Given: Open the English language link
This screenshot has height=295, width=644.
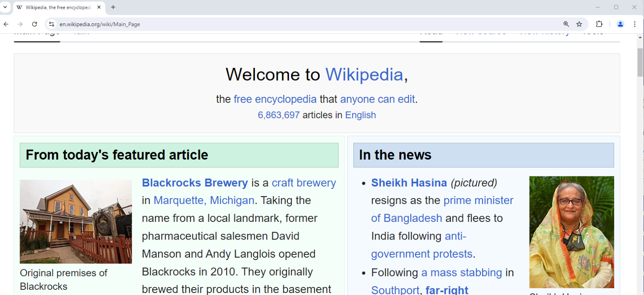Looking at the screenshot, I should (361, 115).
